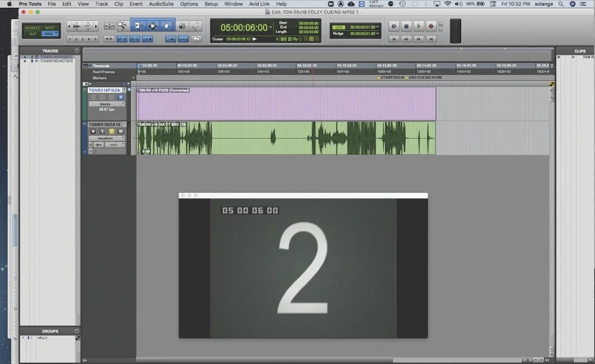595x364 pixels.
Task: Select the Grabber hand tool
Action: [x=167, y=26]
